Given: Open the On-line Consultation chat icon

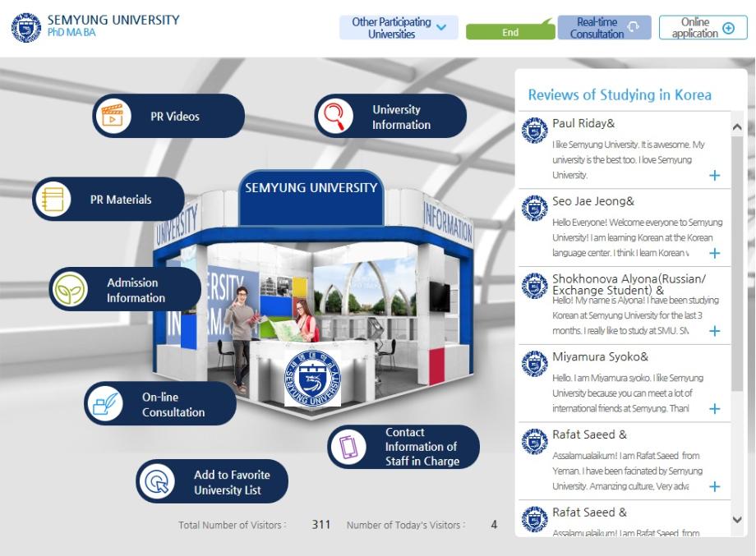Looking at the screenshot, I should point(105,404).
